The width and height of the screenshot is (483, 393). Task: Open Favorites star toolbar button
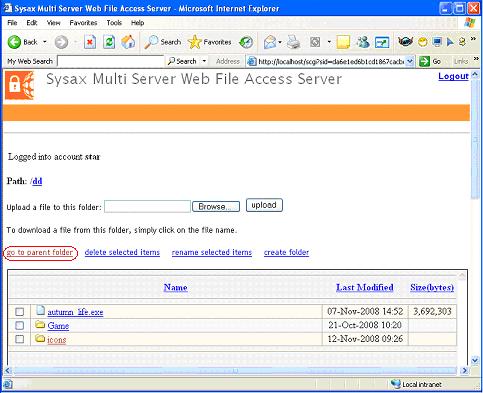pyautogui.click(x=194, y=42)
